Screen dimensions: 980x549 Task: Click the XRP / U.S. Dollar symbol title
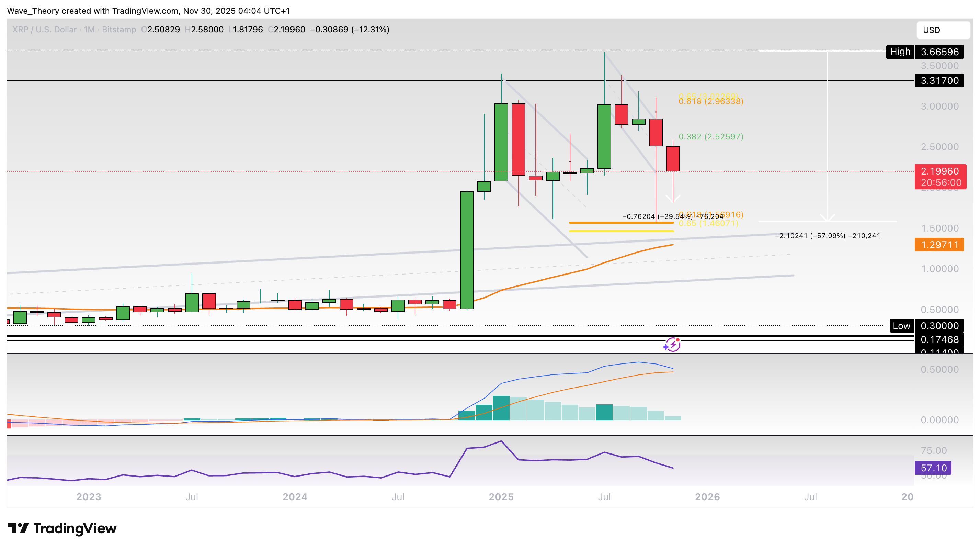point(44,30)
